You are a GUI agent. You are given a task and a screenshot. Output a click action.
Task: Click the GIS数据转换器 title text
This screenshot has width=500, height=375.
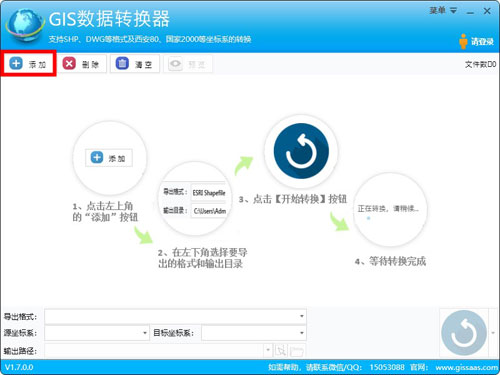coord(110,19)
